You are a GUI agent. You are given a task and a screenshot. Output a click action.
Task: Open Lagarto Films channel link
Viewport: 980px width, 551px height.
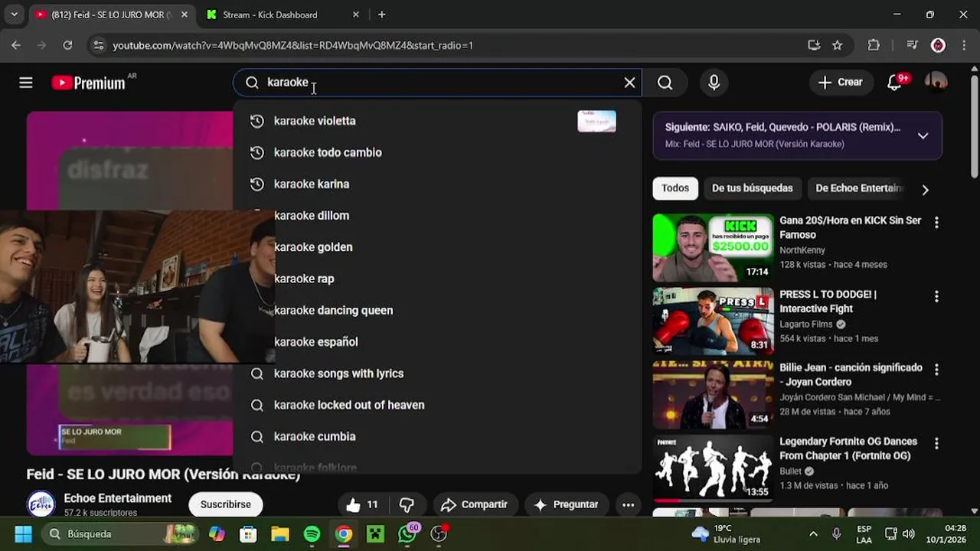[806, 324]
